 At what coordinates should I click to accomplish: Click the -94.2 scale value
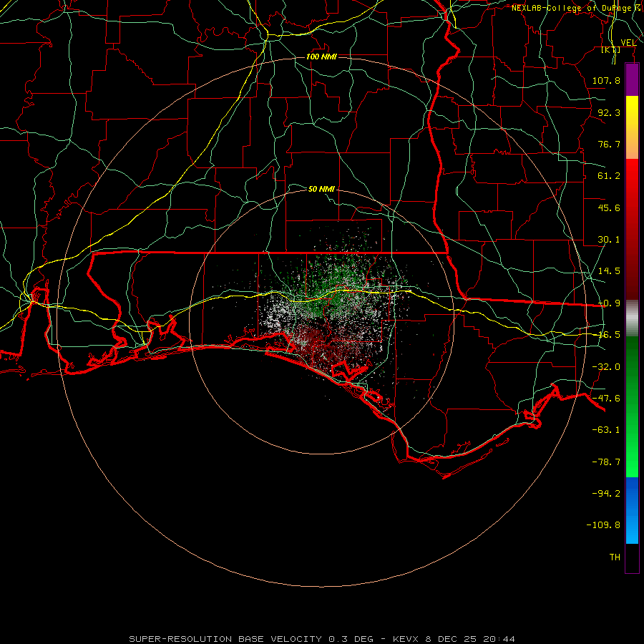click(x=606, y=494)
